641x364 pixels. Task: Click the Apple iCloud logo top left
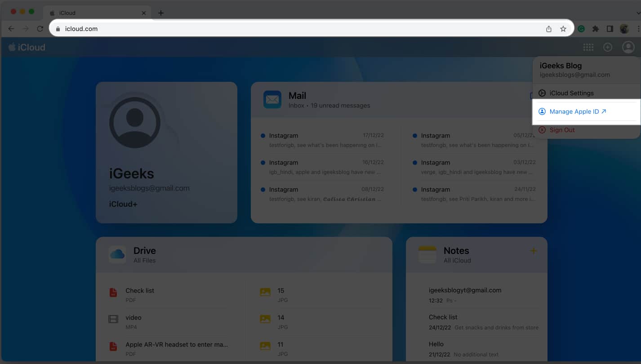[27, 47]
